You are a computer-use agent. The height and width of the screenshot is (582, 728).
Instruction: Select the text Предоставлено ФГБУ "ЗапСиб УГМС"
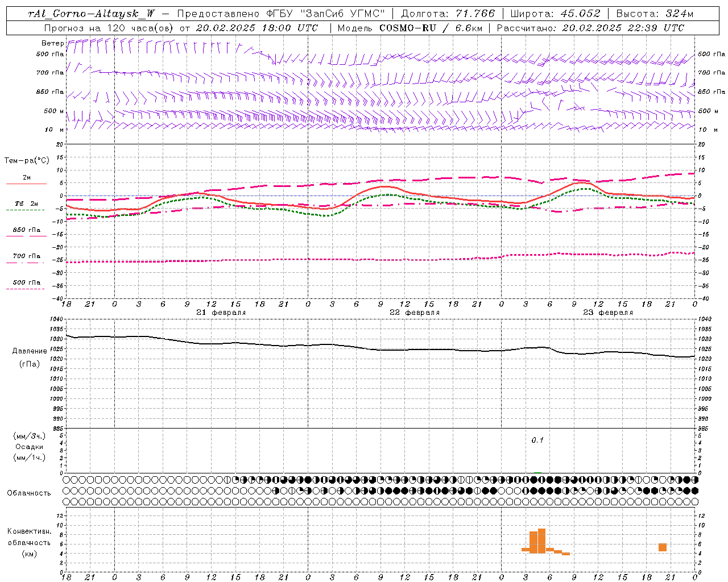tap(282, 14)
